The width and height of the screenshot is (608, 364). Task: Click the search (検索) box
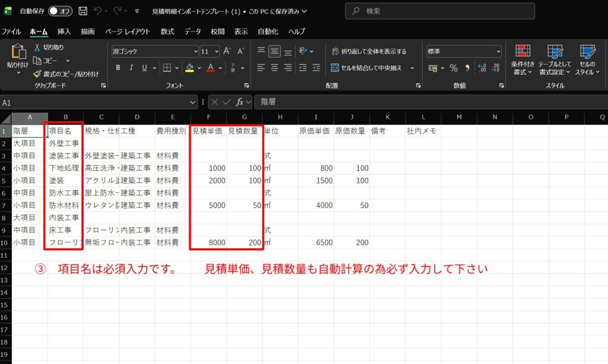coord(439,11)
